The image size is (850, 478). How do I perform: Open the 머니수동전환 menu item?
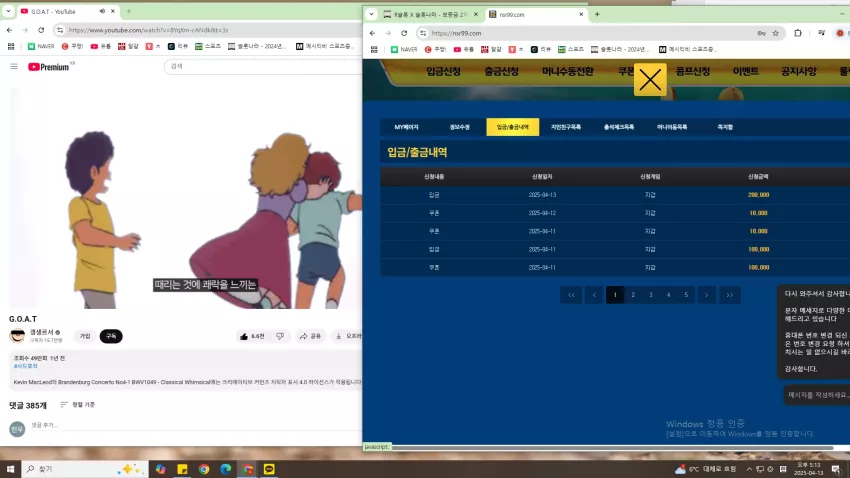[x=568, y=72]
